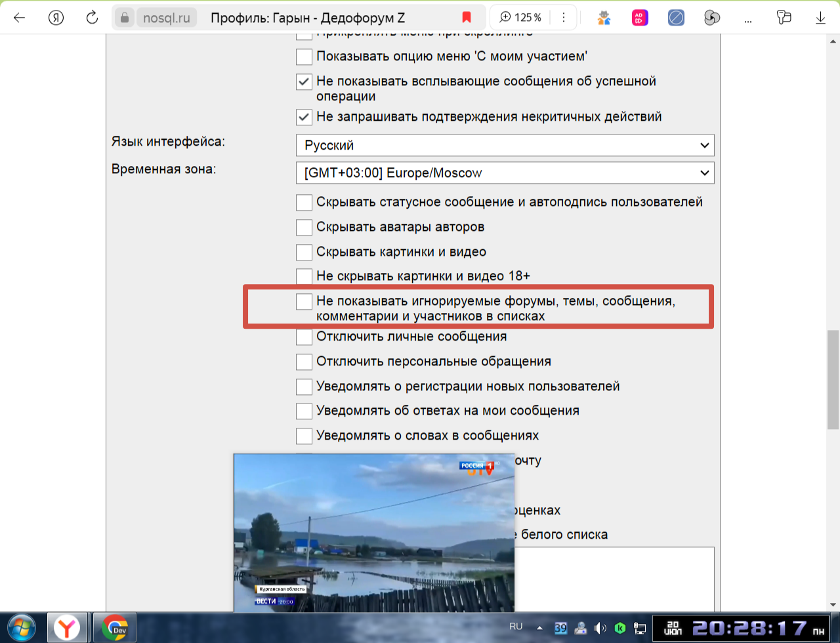The height and width of the screenshot is (643, 840).
Task: Click the 'Временная зона:' label
Action: (164, 169)
